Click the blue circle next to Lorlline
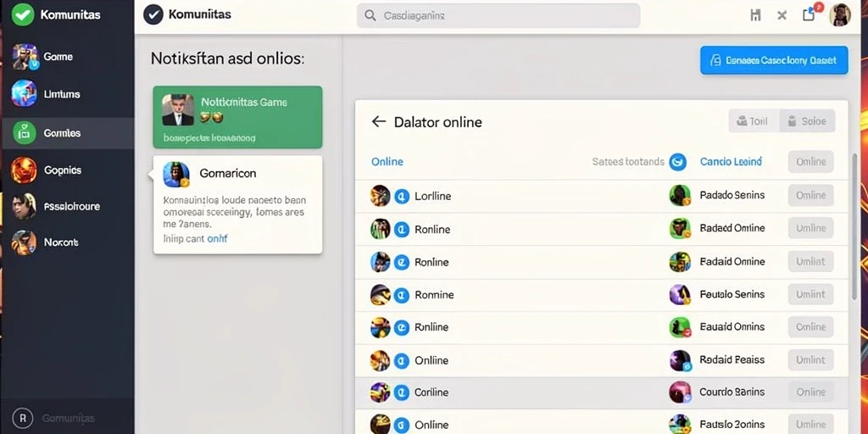The height and width of the screenshot is (434, 868). (x=402, y=196)
